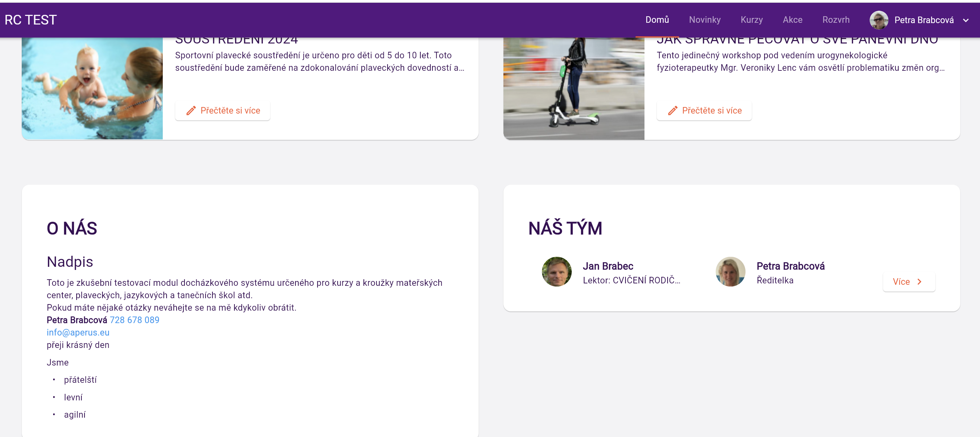Open Akce navigation item
This screenshot has width=980, height=437.
coord(792,20)
